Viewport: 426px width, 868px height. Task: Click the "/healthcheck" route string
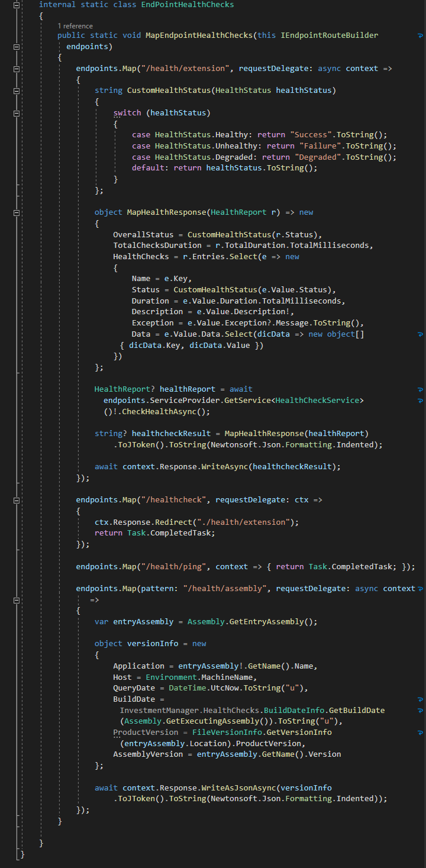tap(174, 500)
